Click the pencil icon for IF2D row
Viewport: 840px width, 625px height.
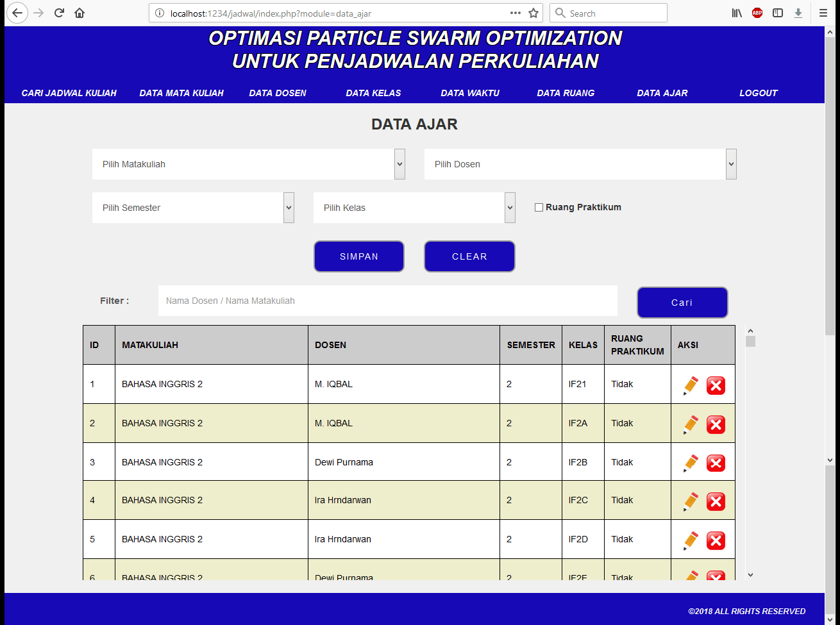click(691, 540)
